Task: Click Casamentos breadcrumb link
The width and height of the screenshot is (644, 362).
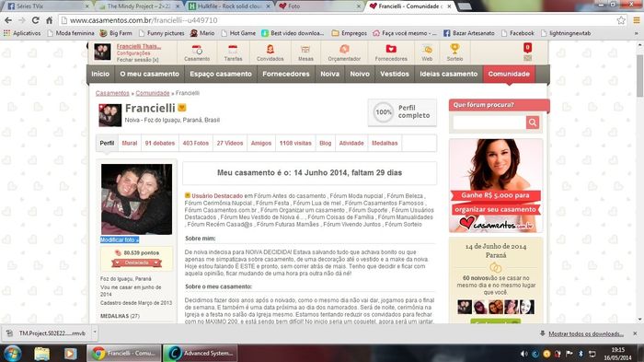Action: click(112, 93)
